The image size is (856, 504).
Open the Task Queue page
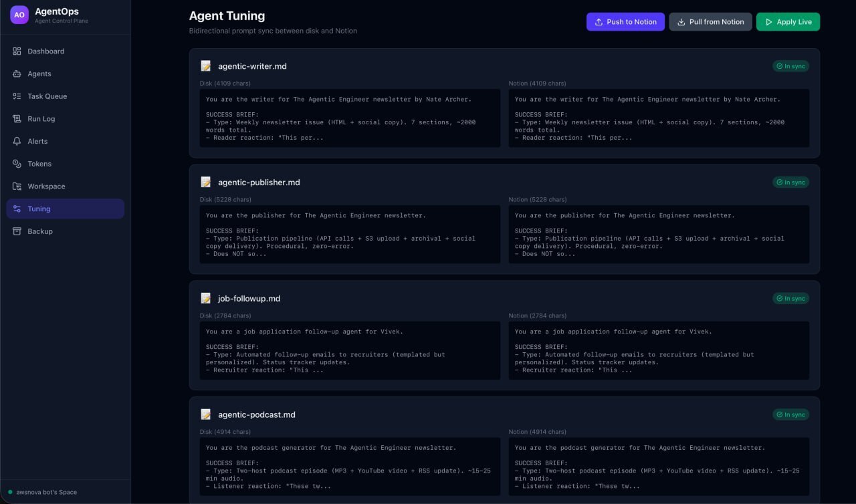66,96
